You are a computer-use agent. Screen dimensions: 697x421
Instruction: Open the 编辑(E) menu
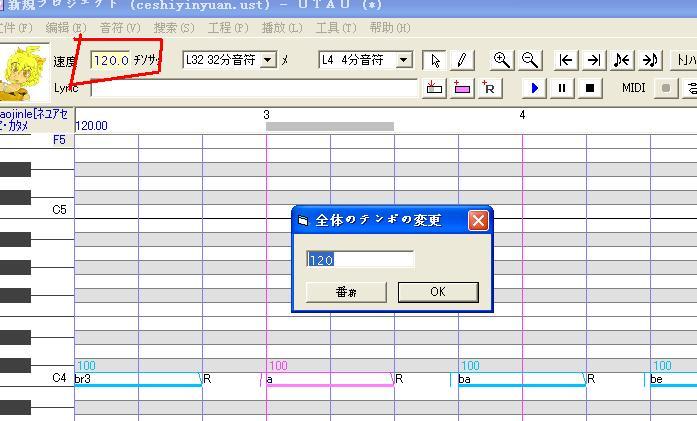(x=66, y=28)
